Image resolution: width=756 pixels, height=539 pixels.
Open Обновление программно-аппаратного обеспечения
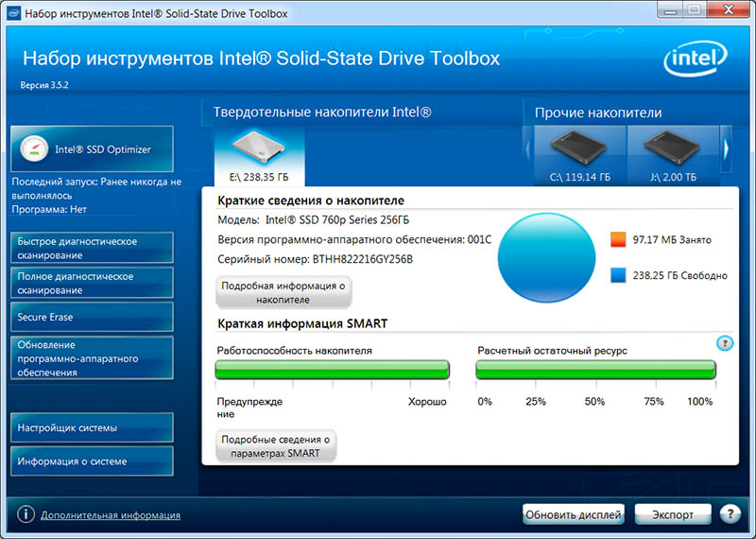[92, 358]
